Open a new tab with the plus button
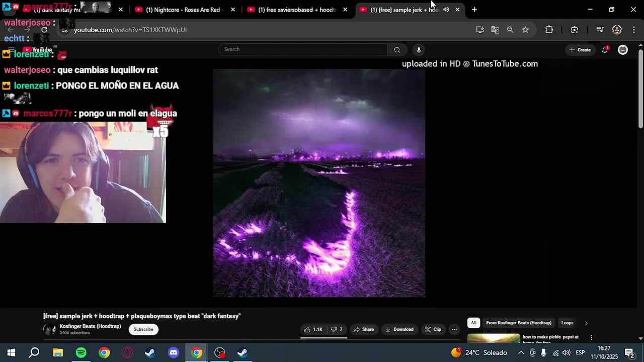The image size is (644, 362). [x=474, y=10]
